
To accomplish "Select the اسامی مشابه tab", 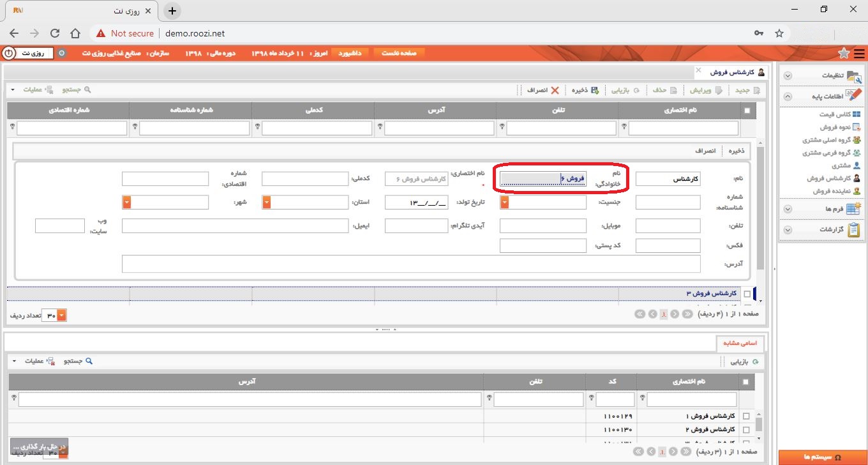I will (x=740, y=343).
